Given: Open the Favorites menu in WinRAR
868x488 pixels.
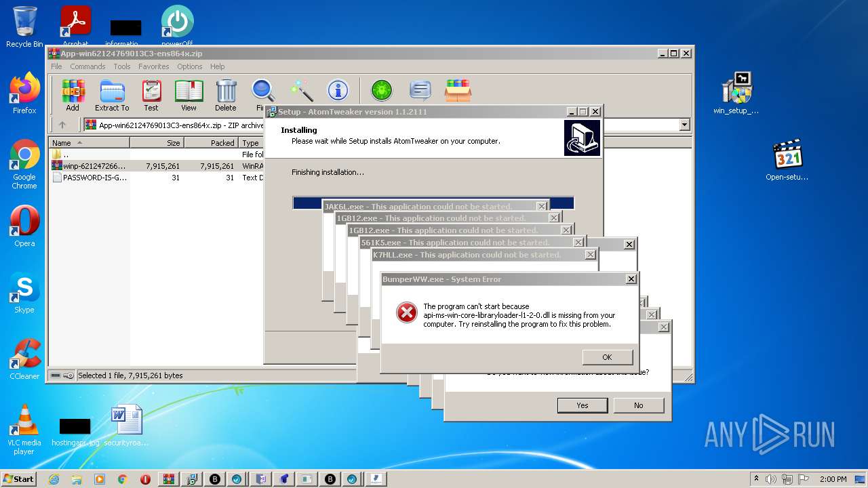Looking at the screenshot, I should 154,66.
